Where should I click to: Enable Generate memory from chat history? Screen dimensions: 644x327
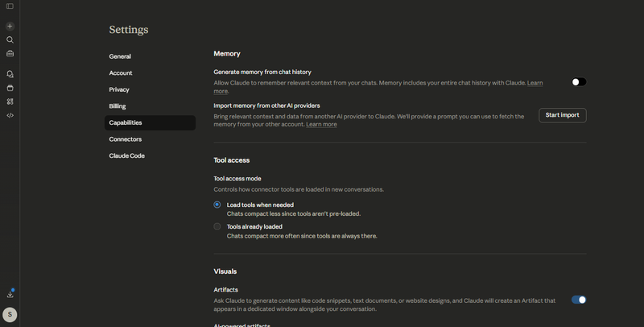(x=578, y=82)
